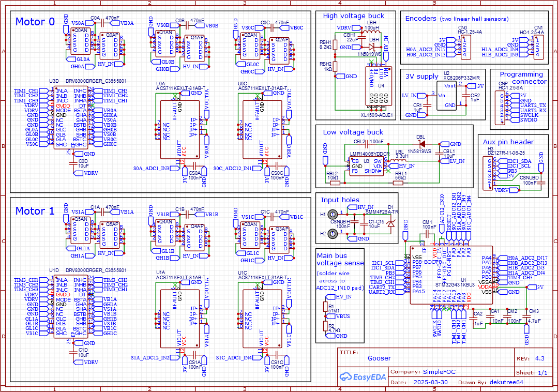Click resistor RBL2 10kΩ symbol
The width and height of the screenshot is (558, 392).
click(x=335, y=183)
